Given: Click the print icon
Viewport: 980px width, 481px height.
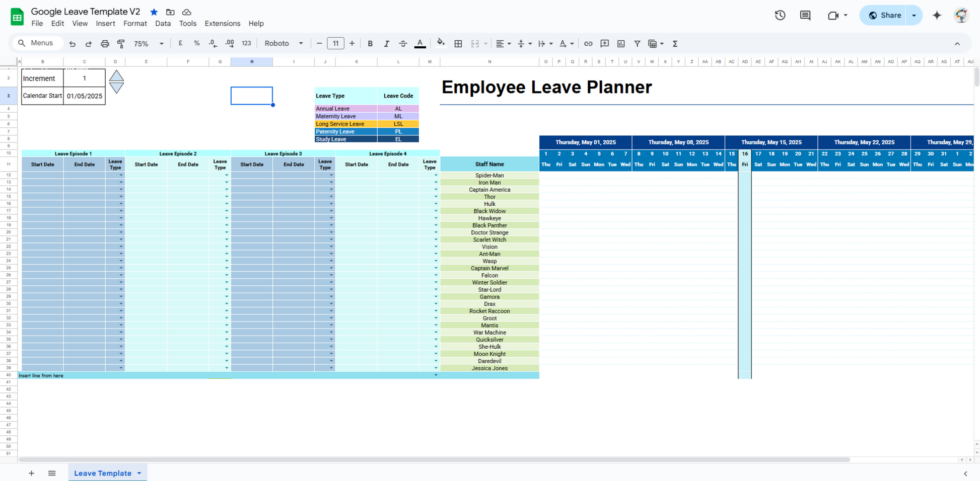Looking at the screenshot, I should click(105, 44).
